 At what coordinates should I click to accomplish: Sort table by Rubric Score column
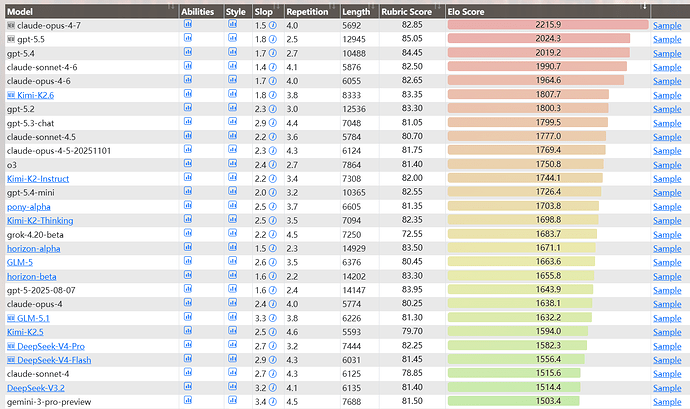coord(412,11)
